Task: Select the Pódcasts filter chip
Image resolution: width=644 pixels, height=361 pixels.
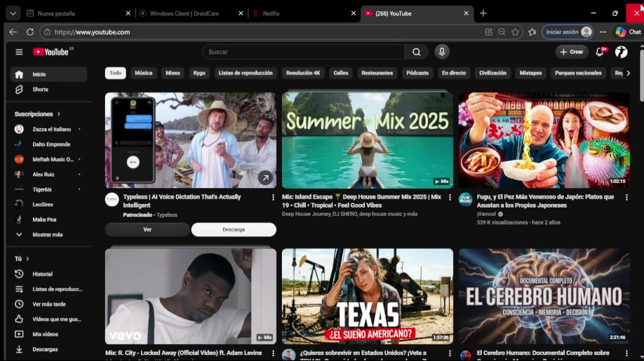Action: (417, 73)
